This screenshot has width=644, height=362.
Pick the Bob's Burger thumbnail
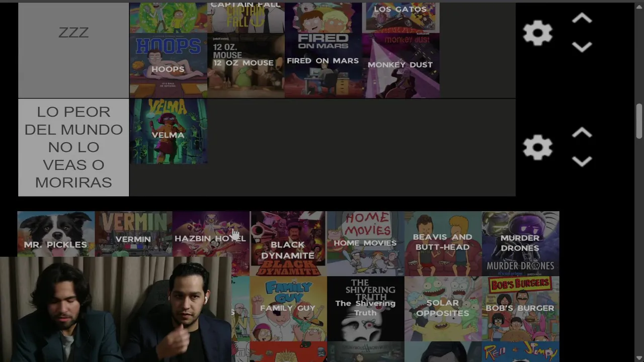(520, 309)
